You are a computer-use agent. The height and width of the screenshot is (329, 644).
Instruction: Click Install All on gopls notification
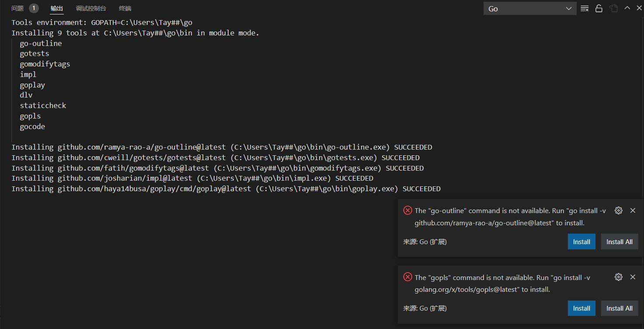pyautogui.click(x=620, y=308)
